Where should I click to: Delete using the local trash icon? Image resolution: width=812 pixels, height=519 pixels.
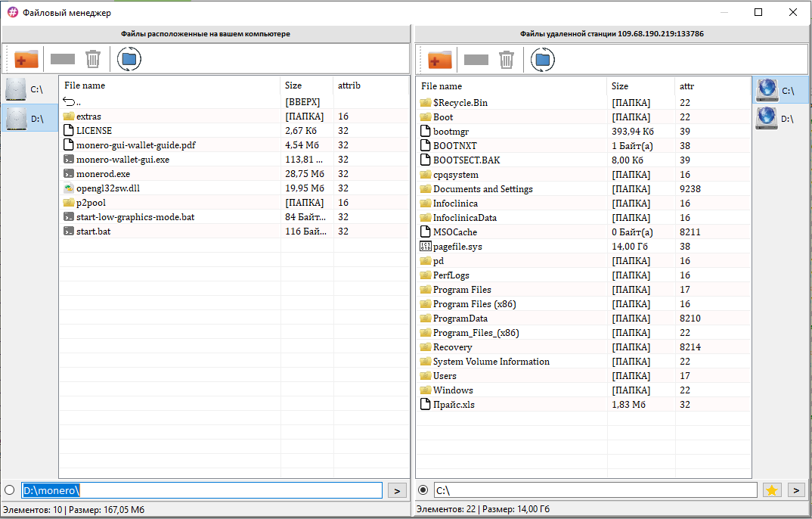92,59
